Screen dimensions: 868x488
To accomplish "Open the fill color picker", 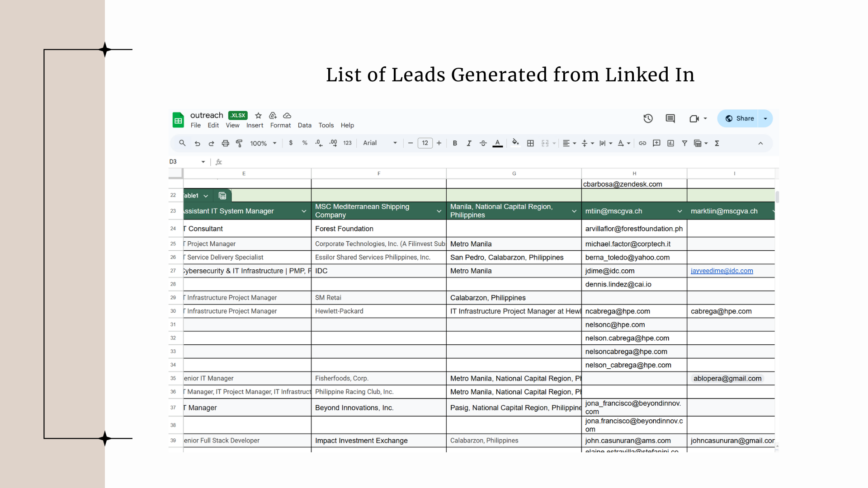I will [515, 143].
